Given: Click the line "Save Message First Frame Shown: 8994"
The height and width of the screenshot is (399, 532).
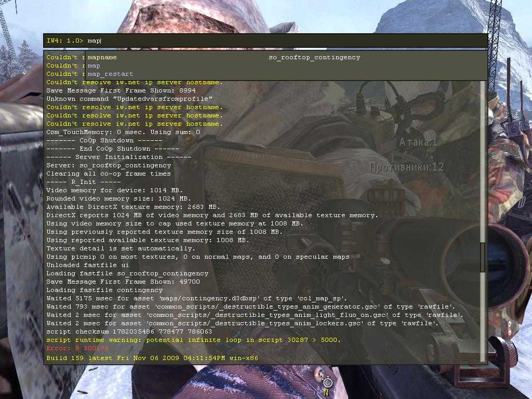Looking at the screenshot, I should click(x=121, y=90).
